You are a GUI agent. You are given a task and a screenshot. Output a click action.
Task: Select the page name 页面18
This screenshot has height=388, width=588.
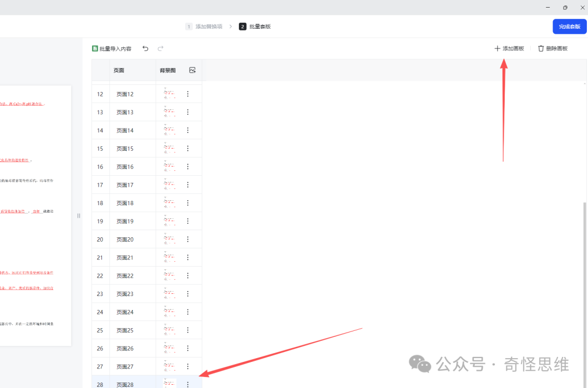pos(125,203)
